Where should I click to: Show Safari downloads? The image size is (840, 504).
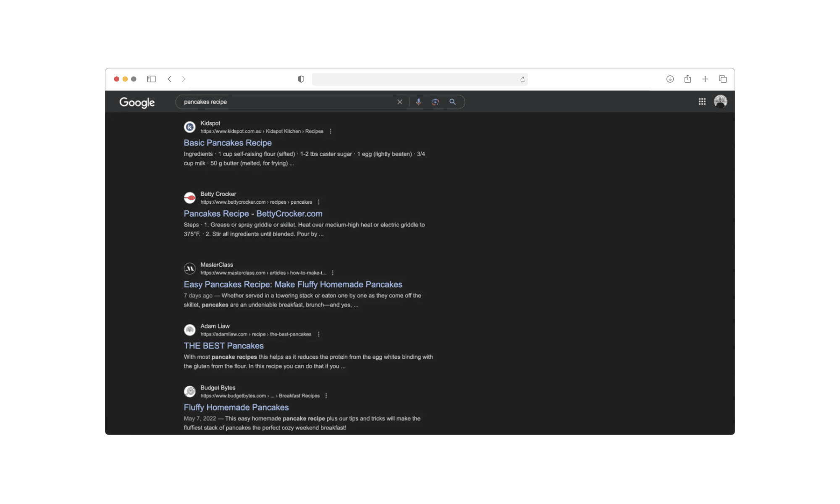point(670,79)
